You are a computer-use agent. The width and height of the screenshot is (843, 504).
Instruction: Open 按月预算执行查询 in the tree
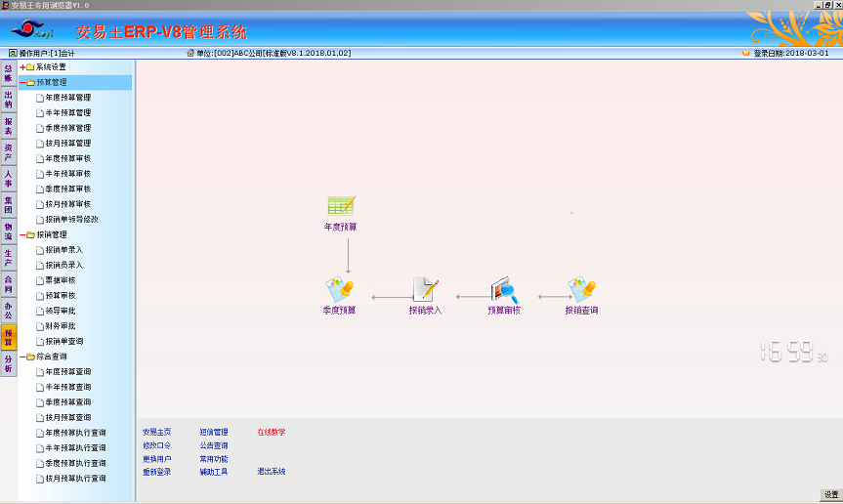coord(76,479)
